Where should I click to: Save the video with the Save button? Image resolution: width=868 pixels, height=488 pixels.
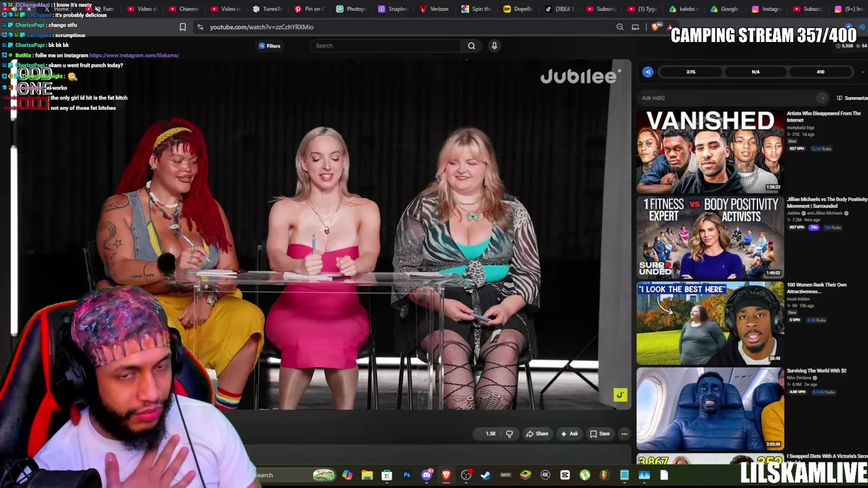click(599, 434)
